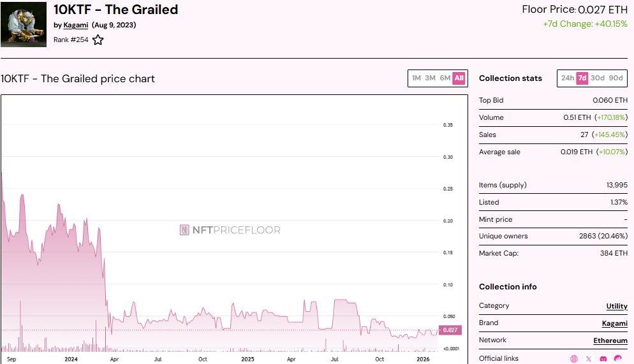Switch collection stats to 24h

[x=567, y=78]
